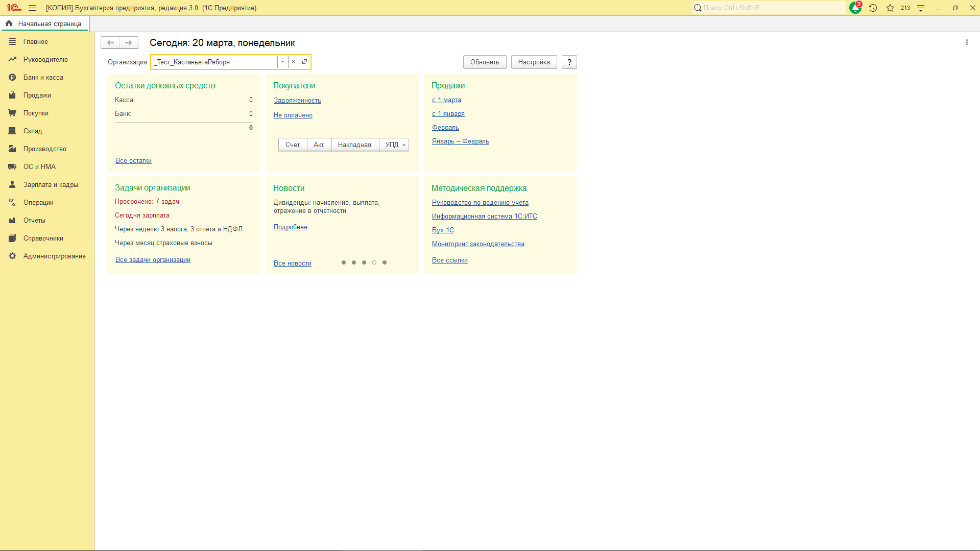The width and height of the screenshot is (980, 551).
Task: Click the search magnifier icon
Action: [698, 8]
